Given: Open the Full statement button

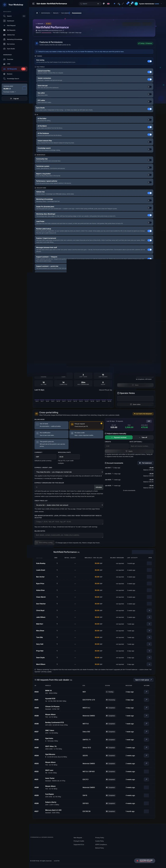Looking at the screenshot, I should click(x=145, y=463).
